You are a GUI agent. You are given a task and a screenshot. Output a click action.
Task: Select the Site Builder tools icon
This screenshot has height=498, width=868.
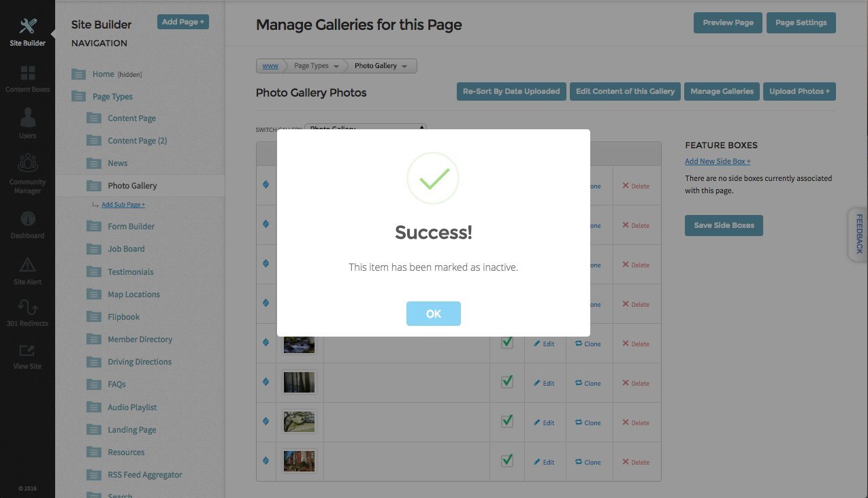pyautogui.click(x=28, y=27)
